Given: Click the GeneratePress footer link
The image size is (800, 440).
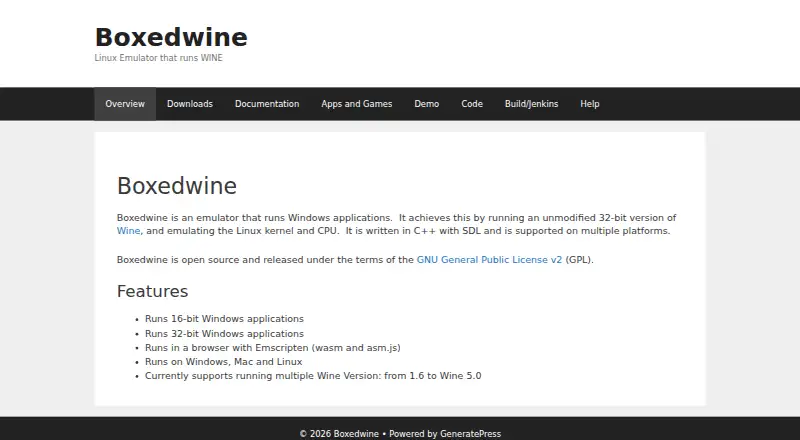Looking at the screenshot, I should (470, 434).
